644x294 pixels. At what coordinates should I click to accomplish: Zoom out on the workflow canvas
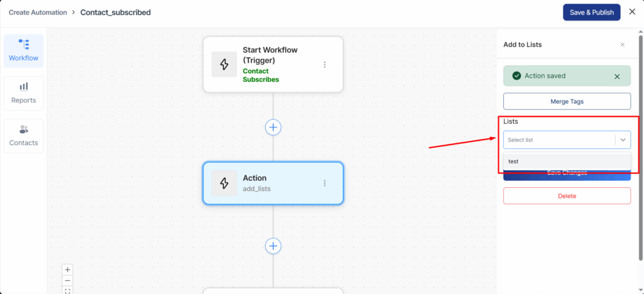pyautogui.click(x=68, y=280)
